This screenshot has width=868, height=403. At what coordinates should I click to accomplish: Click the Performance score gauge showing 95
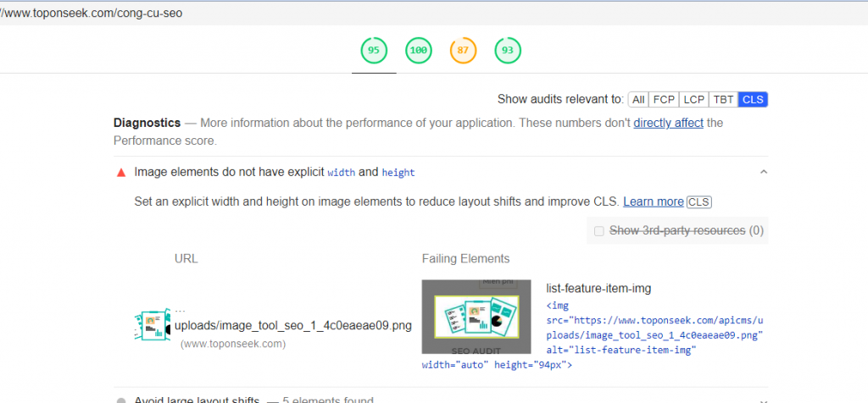[x=374, y=51]
